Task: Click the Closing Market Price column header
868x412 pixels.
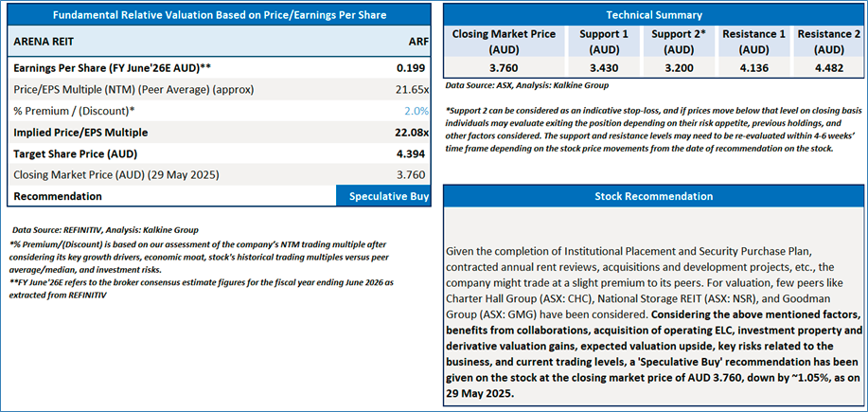Action: pyautogui.click(x=504, y=42)
